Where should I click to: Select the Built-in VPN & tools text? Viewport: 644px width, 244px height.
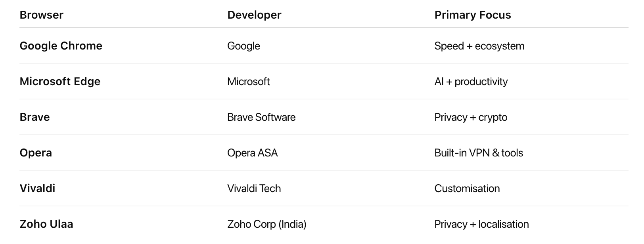pos(479,153)
